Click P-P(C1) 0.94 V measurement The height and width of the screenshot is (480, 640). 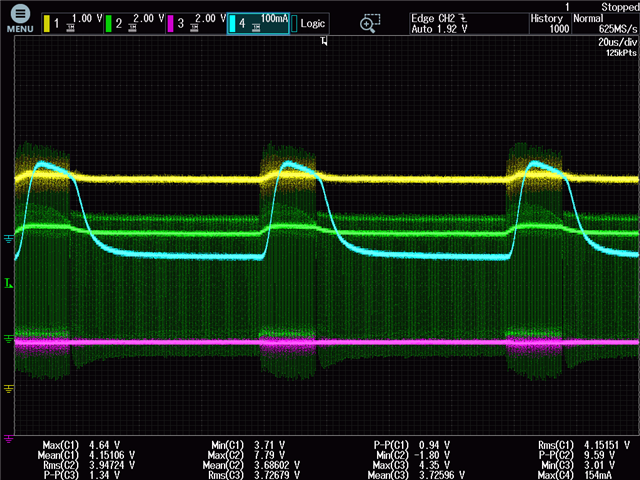coord(412,445)
